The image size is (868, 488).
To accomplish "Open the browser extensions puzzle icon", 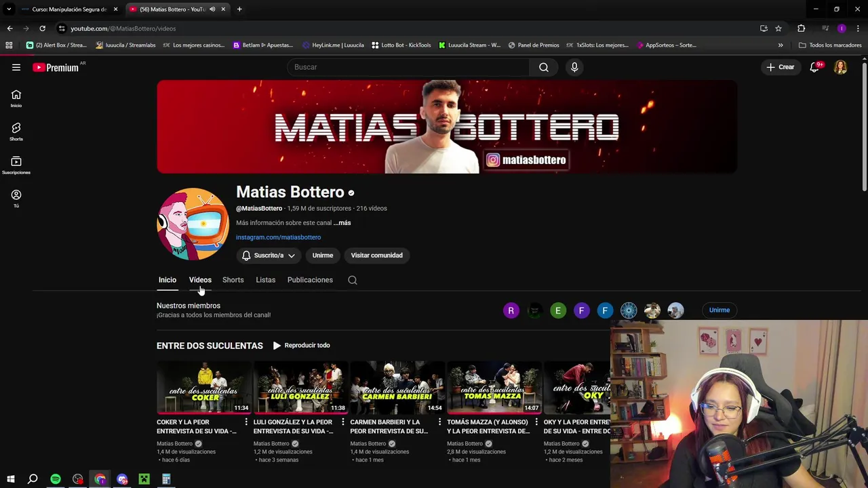I will click(801, 28).
